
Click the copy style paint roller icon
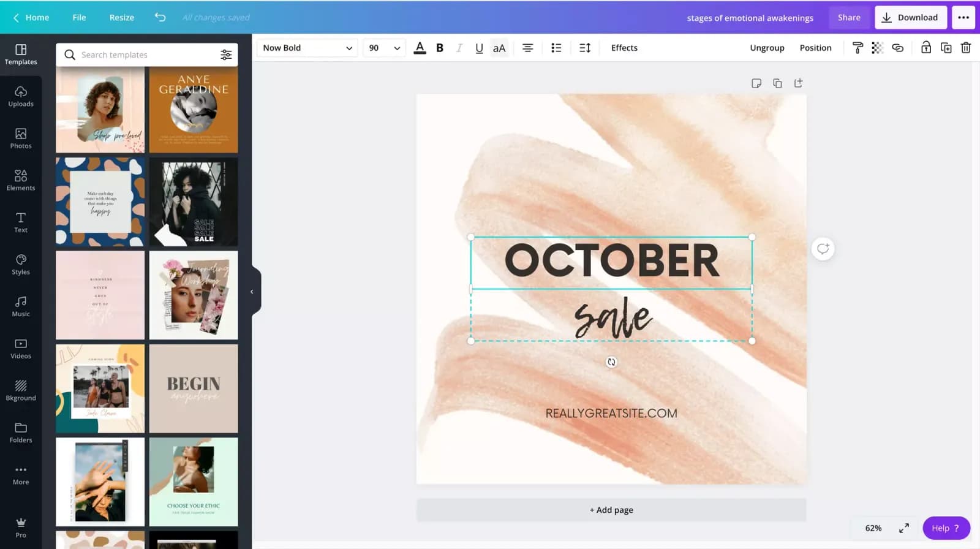click(858, 48)
